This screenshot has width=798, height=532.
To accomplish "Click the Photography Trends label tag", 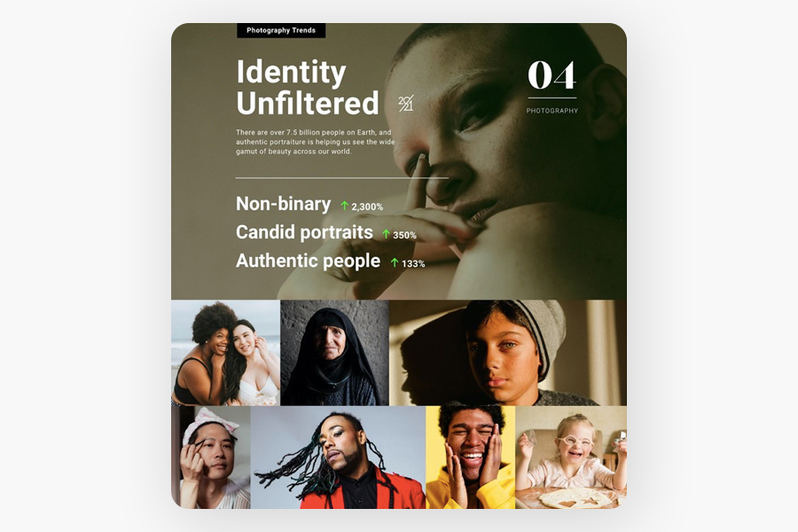I will tap(281, 30).
